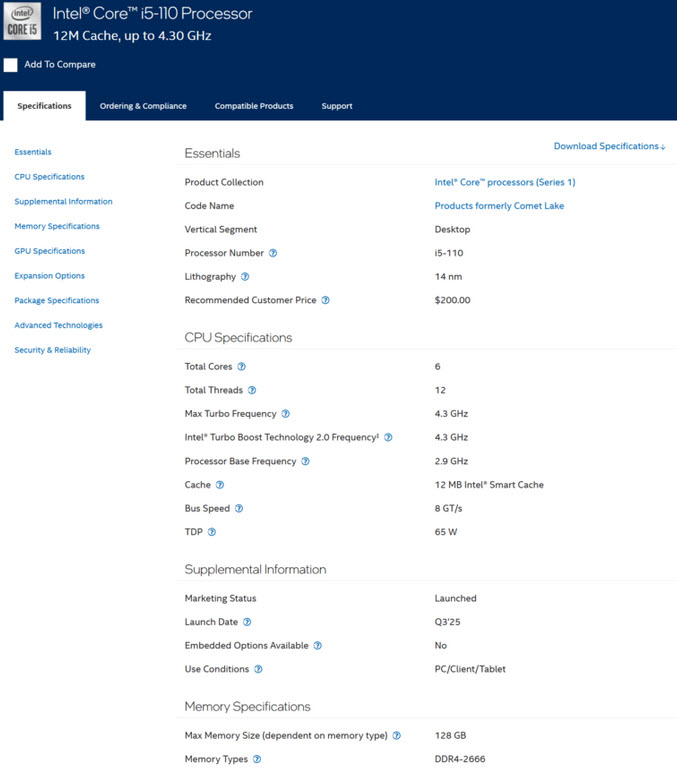677x772 pixels.
Task: Select the Q3'25 launch date value
Action: click(x=448, y=622)
